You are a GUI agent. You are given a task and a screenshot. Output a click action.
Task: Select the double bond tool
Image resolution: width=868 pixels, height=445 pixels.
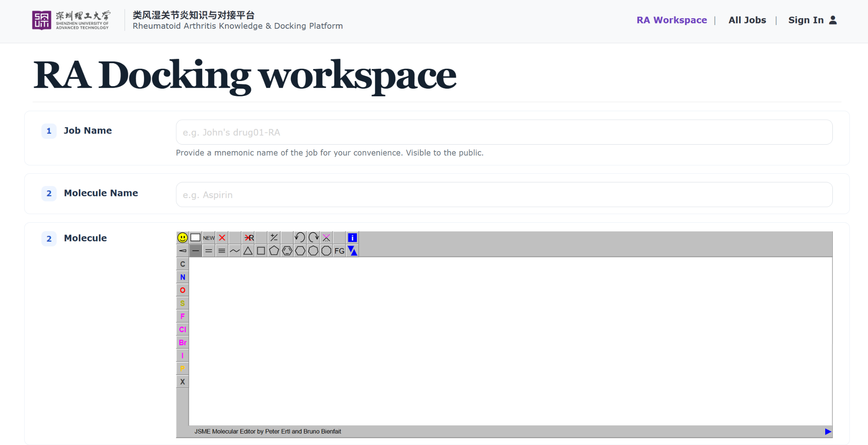(x=209, y=251)
